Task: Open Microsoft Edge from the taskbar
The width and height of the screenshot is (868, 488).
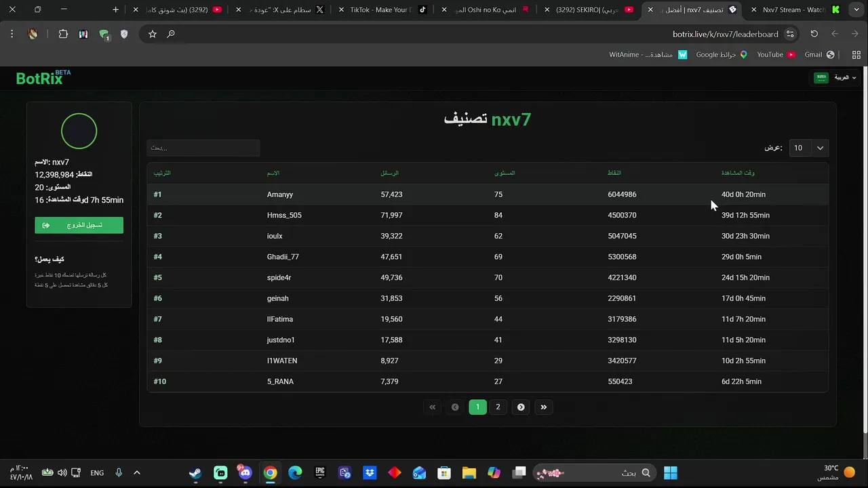Action: tap(295, 472)
